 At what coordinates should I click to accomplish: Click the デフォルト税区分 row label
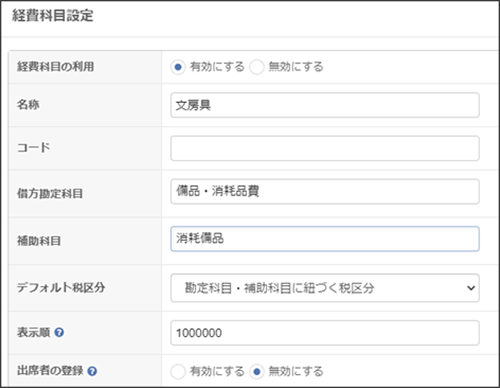[x=61, y=287]
